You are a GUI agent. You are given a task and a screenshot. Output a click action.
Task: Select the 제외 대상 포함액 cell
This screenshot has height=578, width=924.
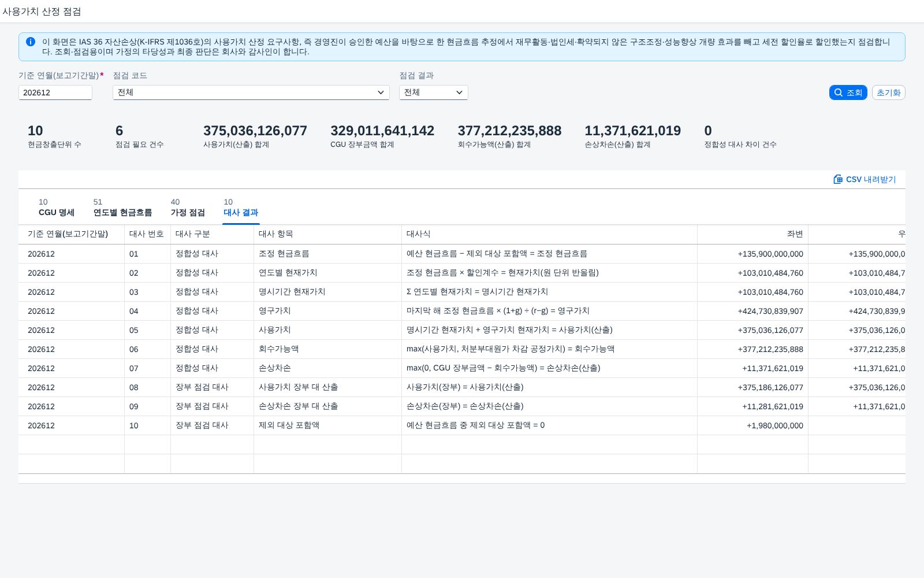click(327, 425)
